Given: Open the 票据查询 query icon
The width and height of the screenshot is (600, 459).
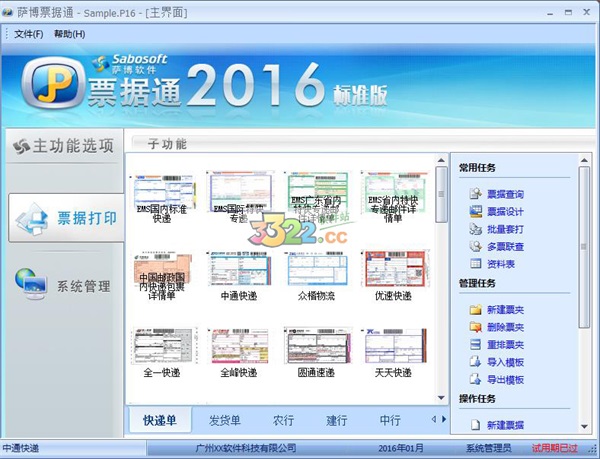Looking at the screenshot, I should coord(476,194).
